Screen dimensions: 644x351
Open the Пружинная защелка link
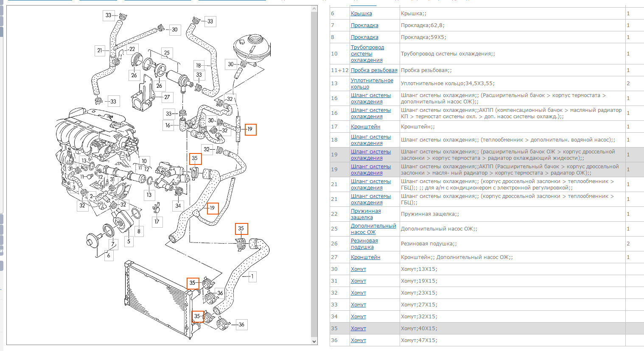tap(366, 214)
